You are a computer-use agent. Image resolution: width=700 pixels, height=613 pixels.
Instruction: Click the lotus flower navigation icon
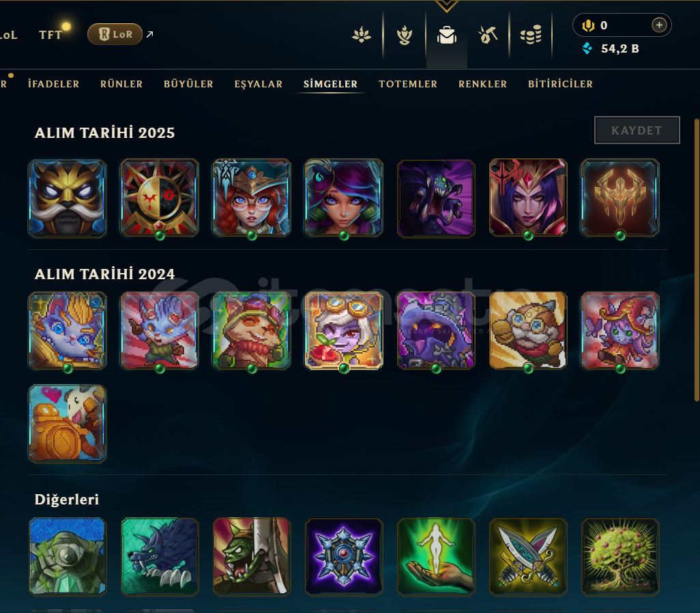pos(361,35)
